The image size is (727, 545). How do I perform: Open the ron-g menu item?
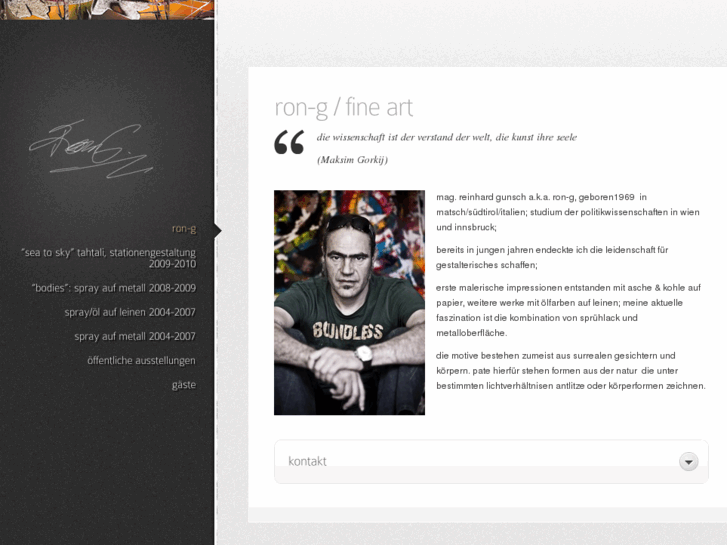(x=184, y=229)
